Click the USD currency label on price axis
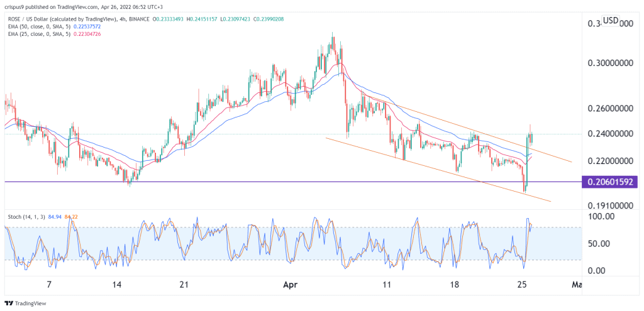This screenshot has height=311, width=644. 610,20
